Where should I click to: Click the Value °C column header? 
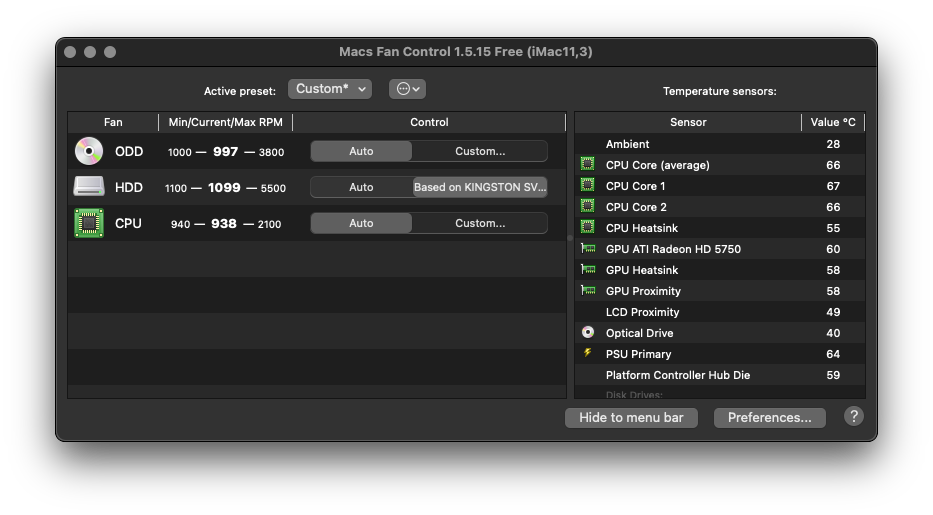click(833, 122)
